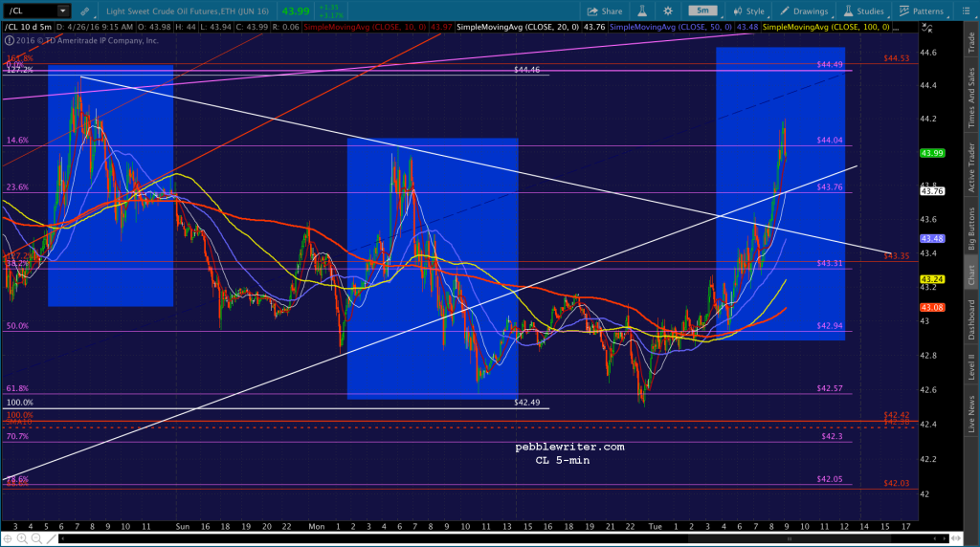980x547 pixels.
Task: Click the $43.31 level label
Action: pos(830,263)
